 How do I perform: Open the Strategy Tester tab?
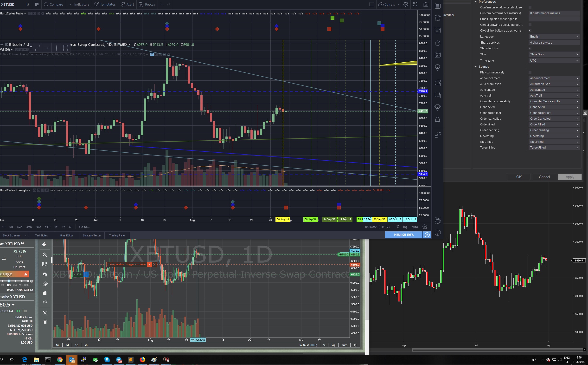coord(92,235)
